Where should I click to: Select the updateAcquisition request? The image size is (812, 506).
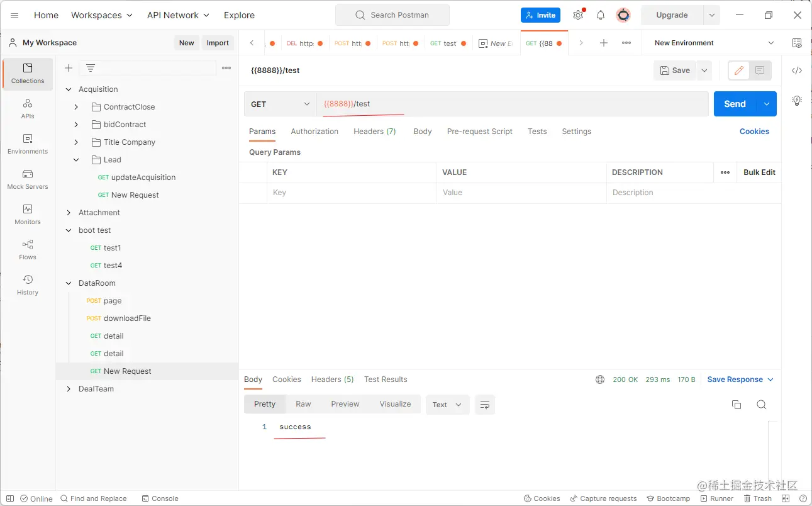tap(143, 177)
